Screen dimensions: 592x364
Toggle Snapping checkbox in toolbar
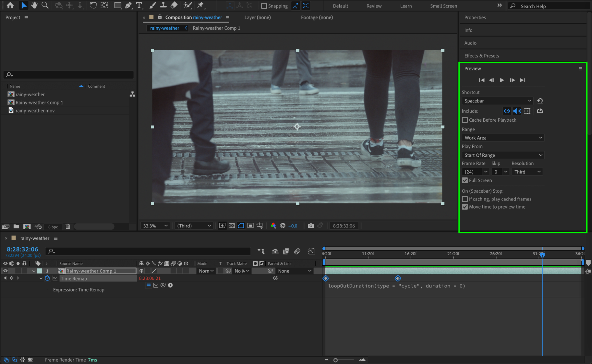tap(264, 6)
